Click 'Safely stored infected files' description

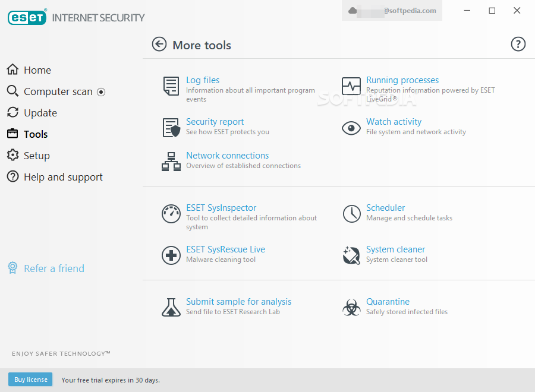pos(407,312)
